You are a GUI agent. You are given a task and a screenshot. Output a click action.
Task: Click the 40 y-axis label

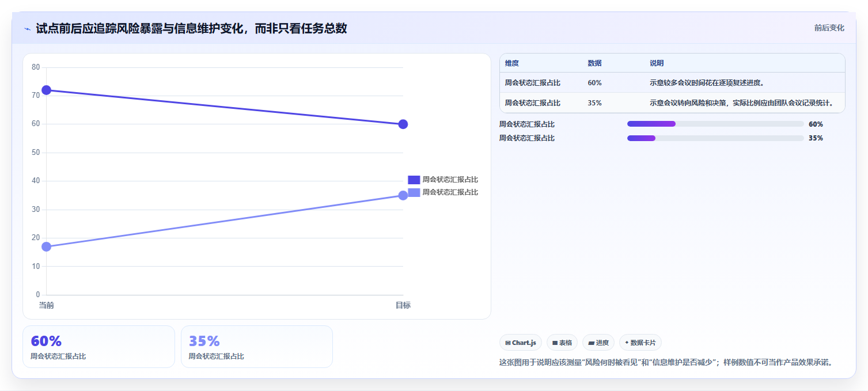click(x=36, y=181)
